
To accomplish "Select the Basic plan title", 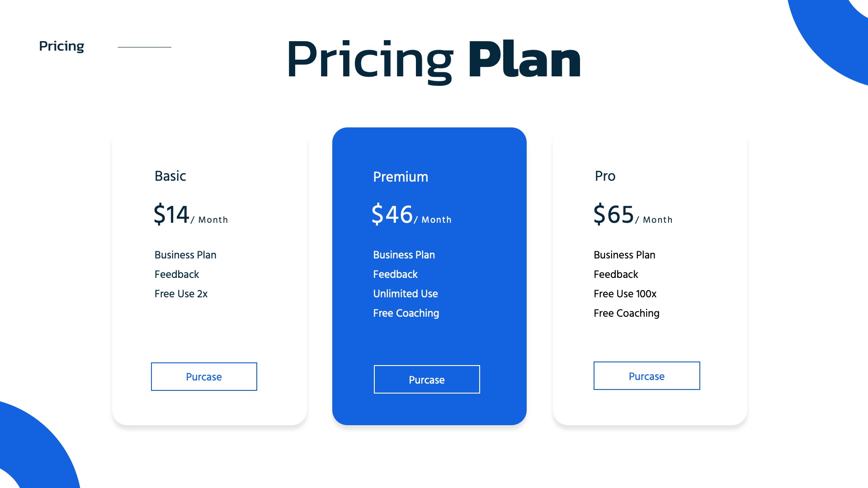I will (x=170, y=176).
